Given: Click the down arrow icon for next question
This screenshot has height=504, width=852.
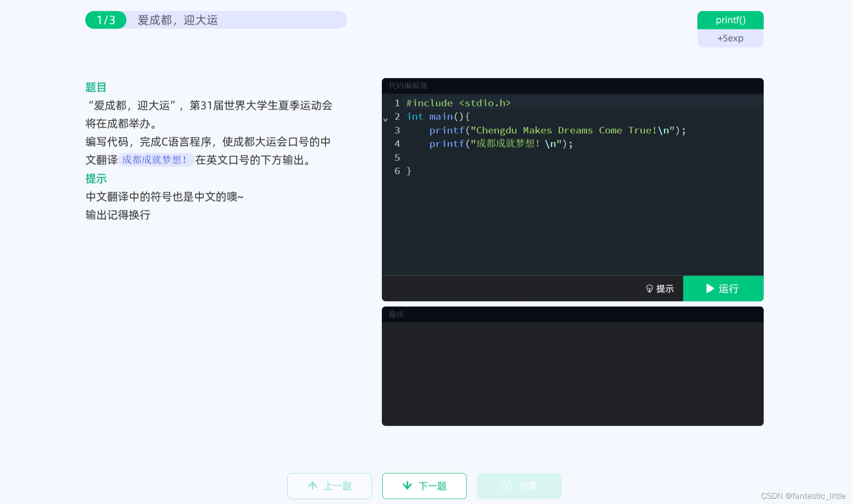Looking at the screenshot, I should [407, 486].
